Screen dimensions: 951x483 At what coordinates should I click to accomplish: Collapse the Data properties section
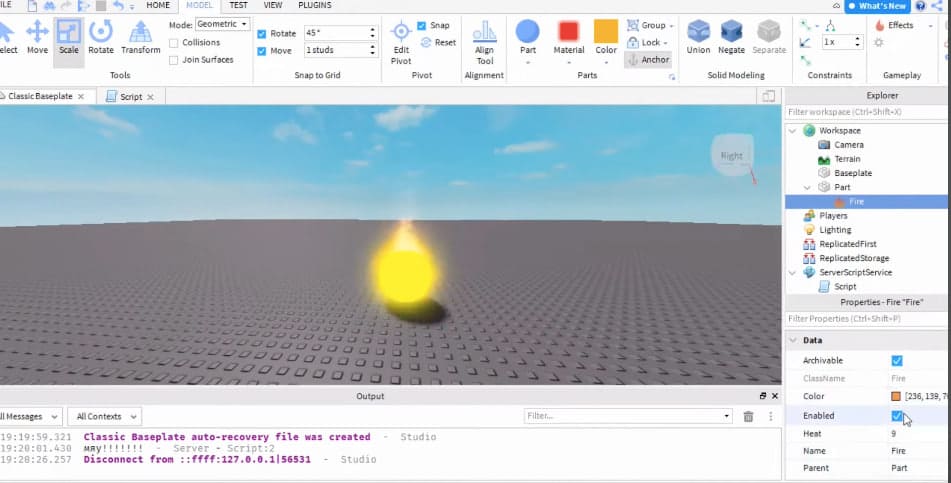(x=792, y=340)
